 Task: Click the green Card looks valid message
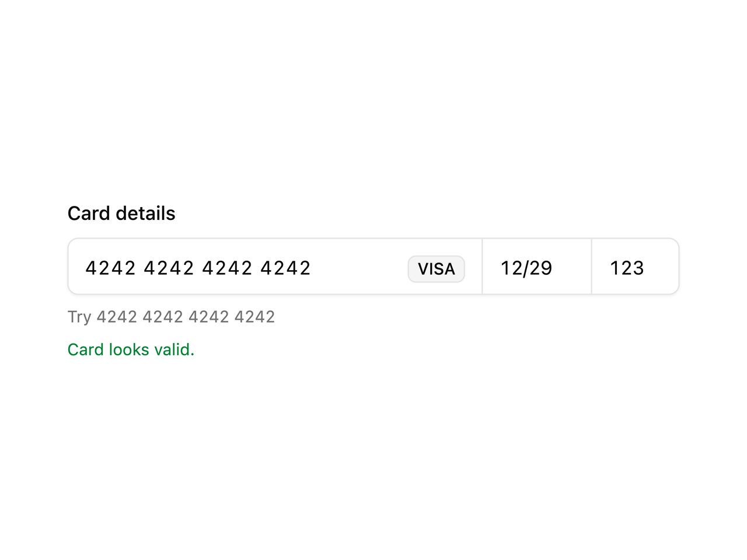(x=131, y=349)
